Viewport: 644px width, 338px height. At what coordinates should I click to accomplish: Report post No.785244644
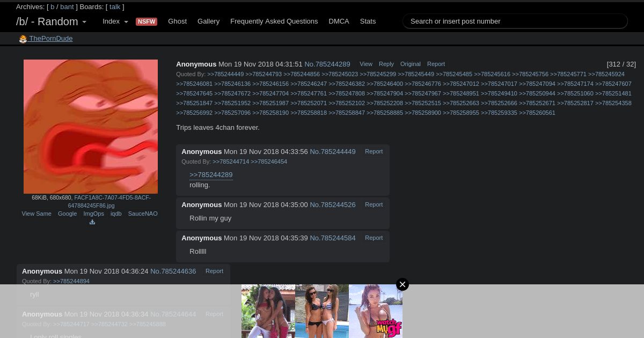[214, 314]
